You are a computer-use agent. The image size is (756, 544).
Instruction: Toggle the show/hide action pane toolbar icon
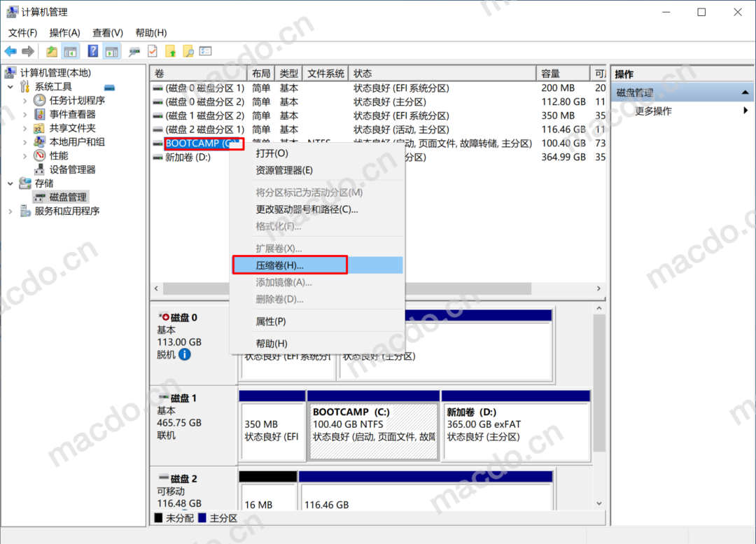(112, 51)
